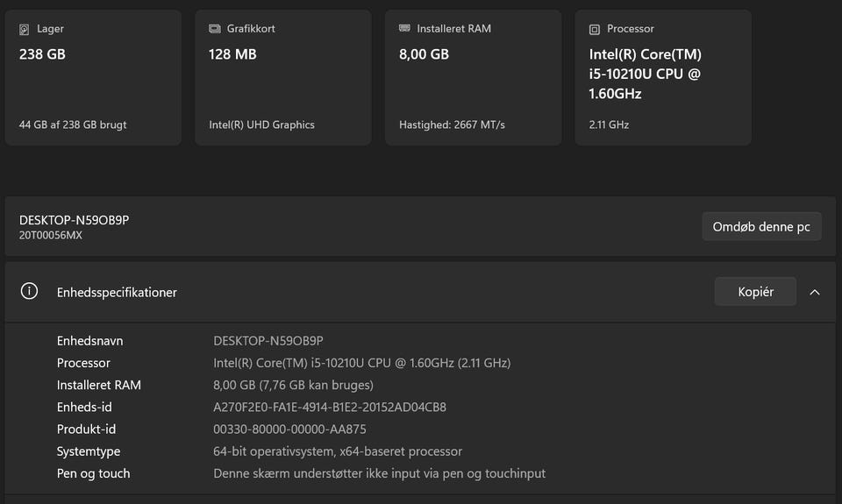Open the Lager card showing 238 GB

(94, 77)
